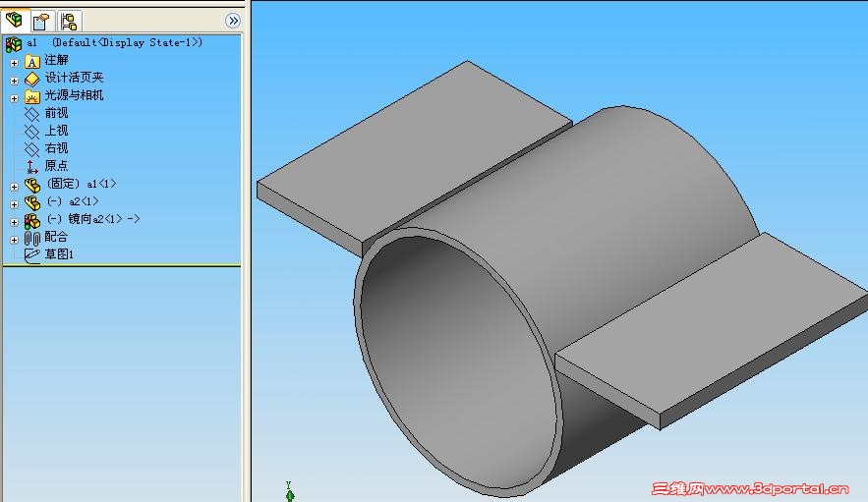Click the 注解 annotations folder icon

pos(32,62)
